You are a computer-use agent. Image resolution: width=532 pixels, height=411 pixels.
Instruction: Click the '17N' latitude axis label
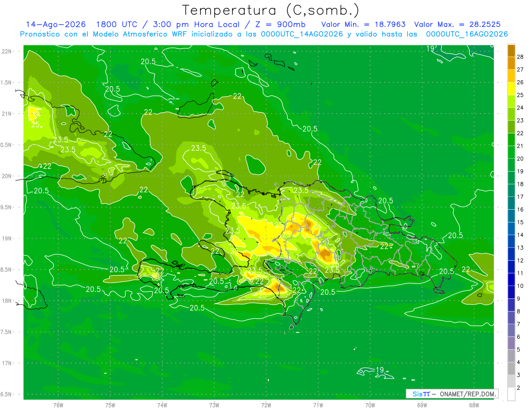click(x=7, y=363)
